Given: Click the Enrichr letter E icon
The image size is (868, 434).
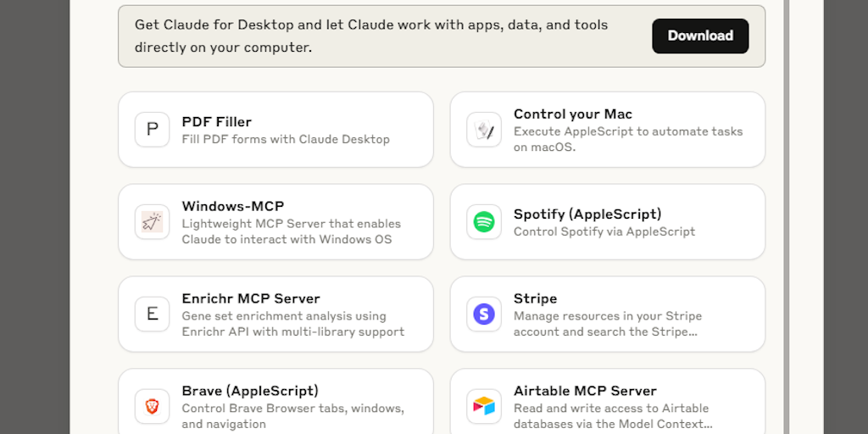Looking at the screenshot, I should (x=153, y=314).
